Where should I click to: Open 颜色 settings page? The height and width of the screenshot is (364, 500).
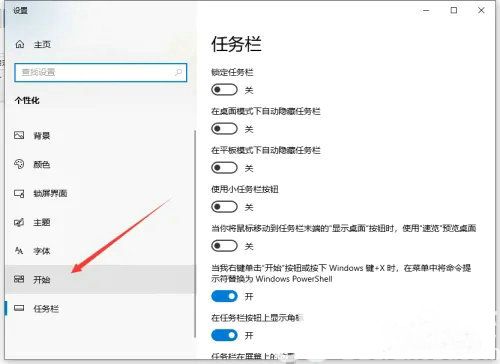point(100,164)
